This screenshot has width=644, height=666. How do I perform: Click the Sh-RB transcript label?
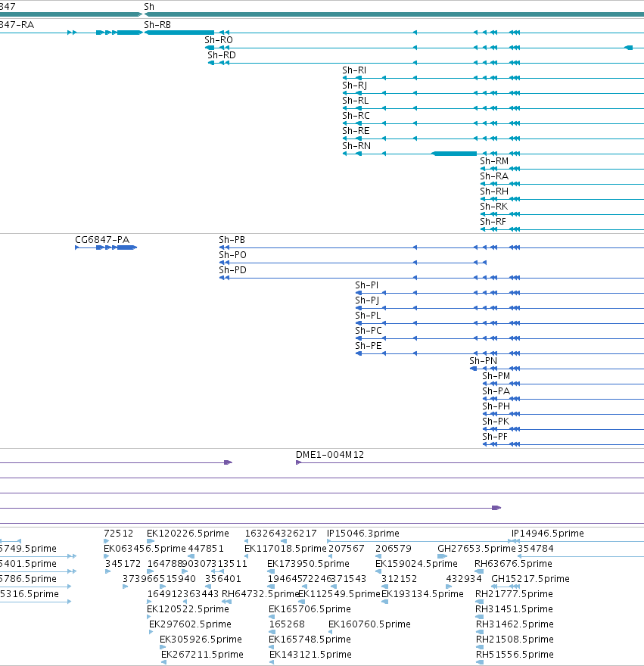[x=157, y=25]
